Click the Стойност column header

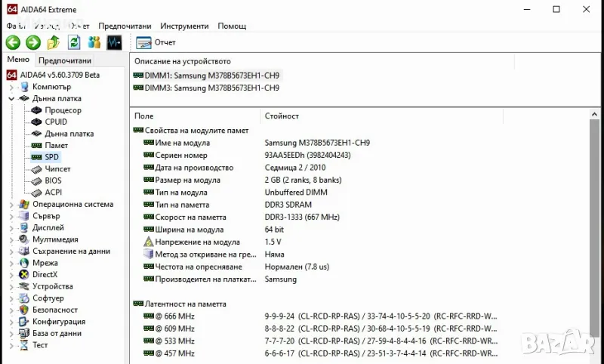[282, 116]
